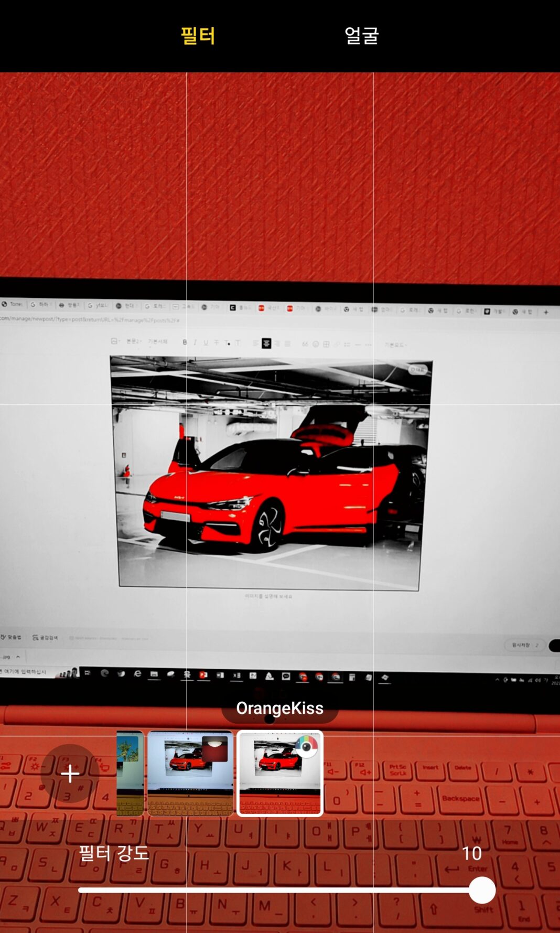Tap the plus button to add filters

click(70, 773)
